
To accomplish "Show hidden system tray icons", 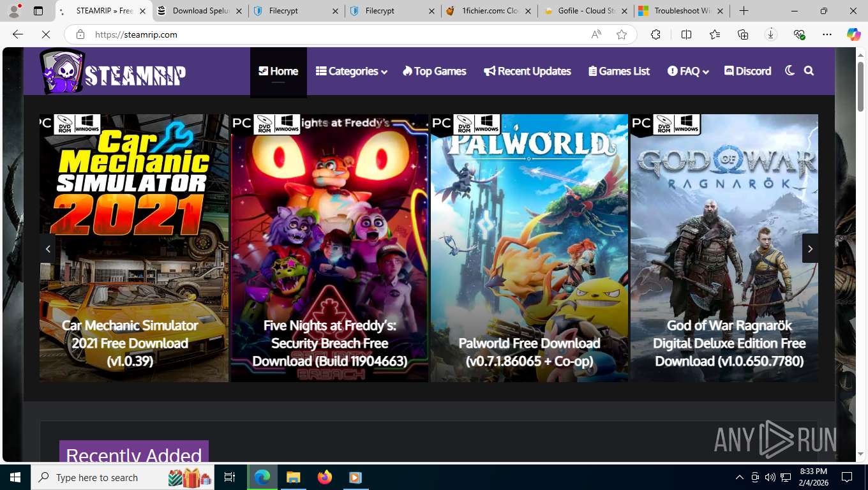I will (739, 477).
